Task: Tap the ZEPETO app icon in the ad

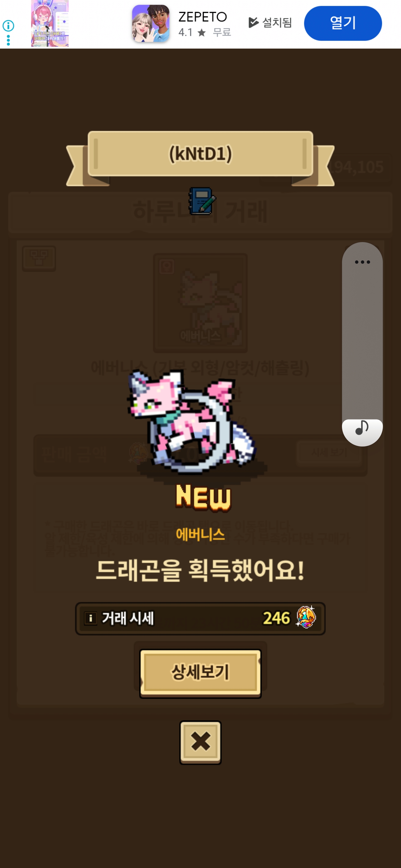Action: point(150,24)
